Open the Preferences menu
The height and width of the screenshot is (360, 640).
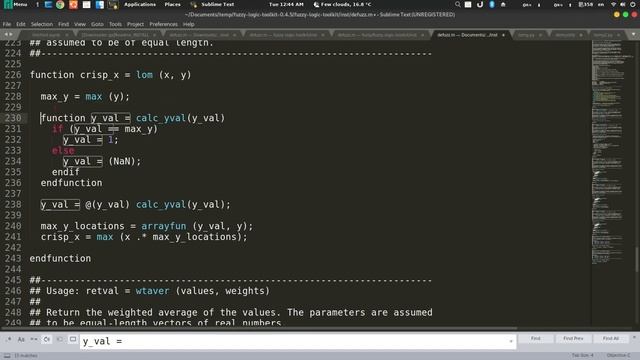[163, 24]
